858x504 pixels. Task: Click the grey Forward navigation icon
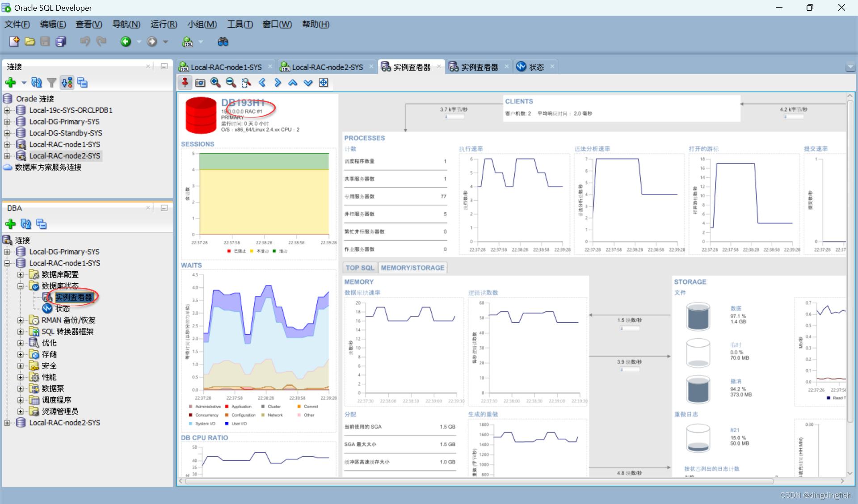point(152,42)
